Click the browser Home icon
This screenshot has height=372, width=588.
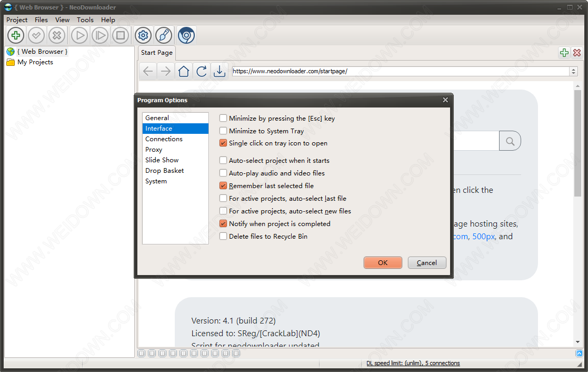183,71
